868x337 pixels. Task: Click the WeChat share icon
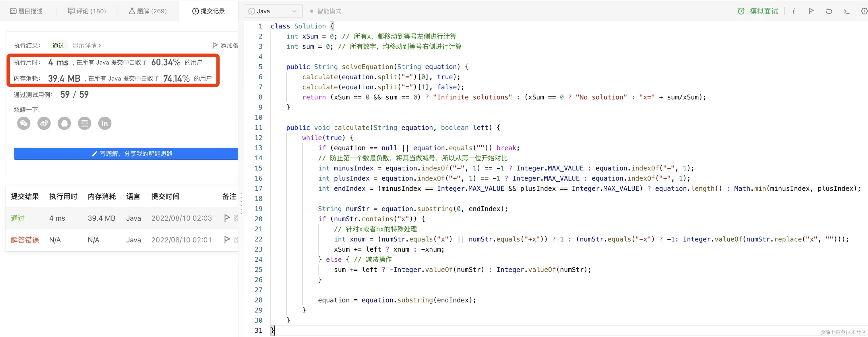24,123
